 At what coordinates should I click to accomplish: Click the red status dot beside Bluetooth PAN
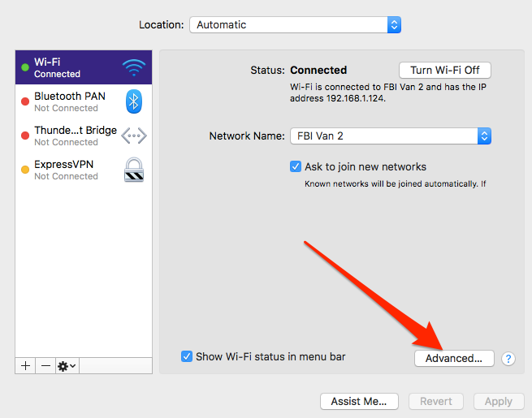(x=25, y=101)
